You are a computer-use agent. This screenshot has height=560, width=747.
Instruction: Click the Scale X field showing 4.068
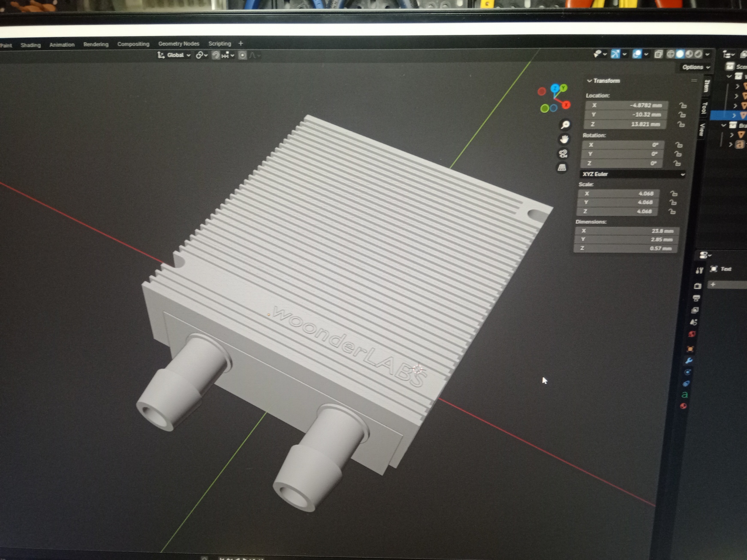coord(618,193)
